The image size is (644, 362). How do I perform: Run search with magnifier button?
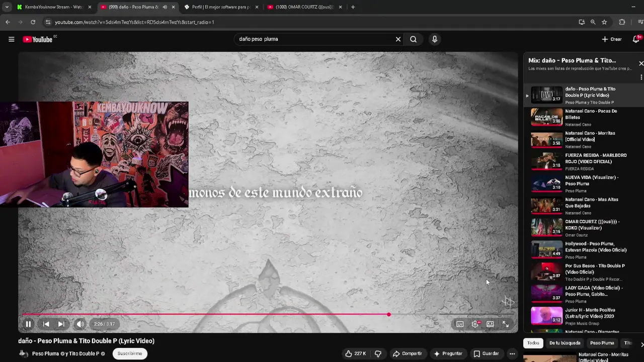[x=413, y=39]
